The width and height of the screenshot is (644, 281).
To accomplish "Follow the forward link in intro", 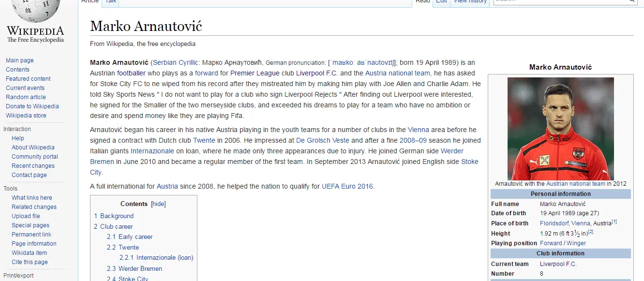I will 207,74.
